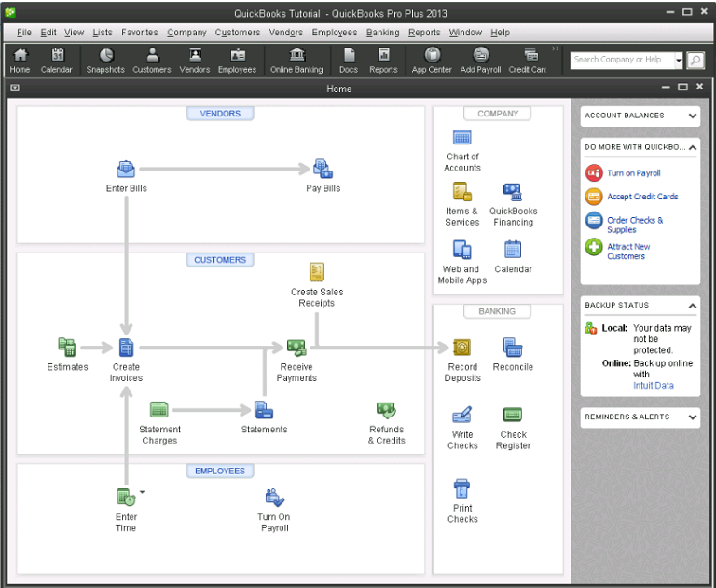The height and width of the screenshot is (588, 716).
Task: Open Calendar in the Company panel
Action: [x=513, y=249]
